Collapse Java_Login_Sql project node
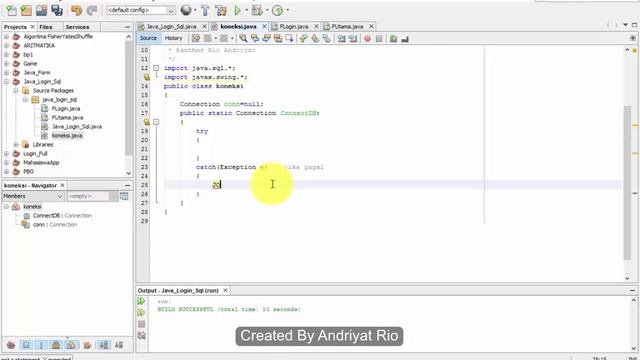This screenshot has height=360, width=640. pyautogui.click(x=6, y=82)
